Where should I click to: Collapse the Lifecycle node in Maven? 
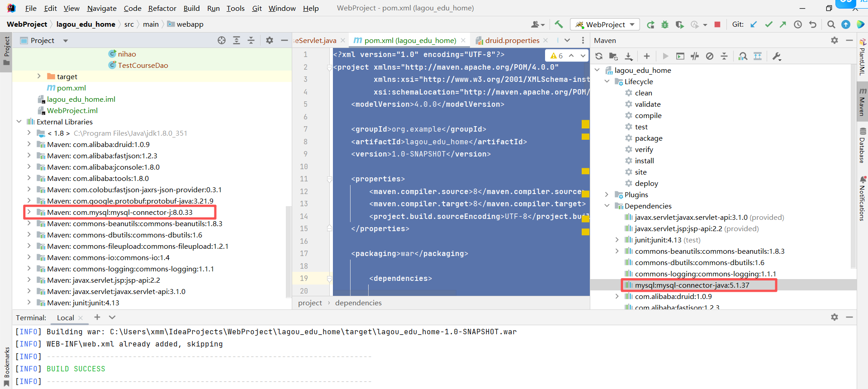tap(607, 81)
